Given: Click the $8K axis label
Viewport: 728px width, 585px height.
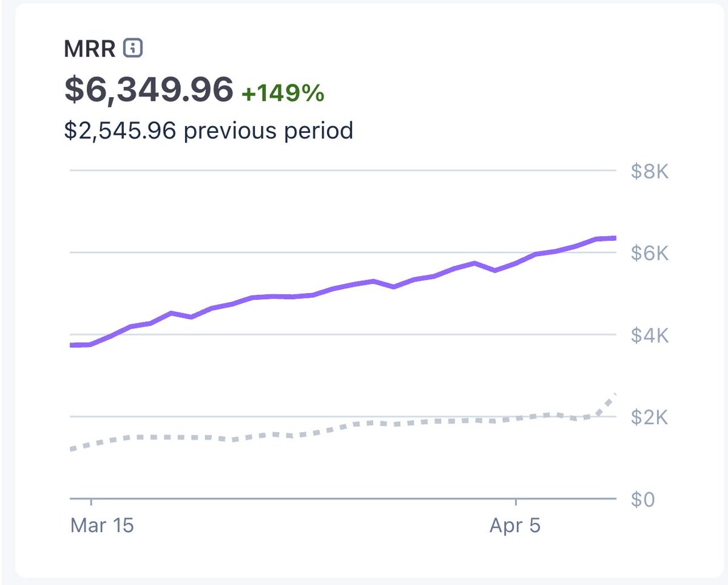Looking at the screenshot, I should click(x=649, y=172).
